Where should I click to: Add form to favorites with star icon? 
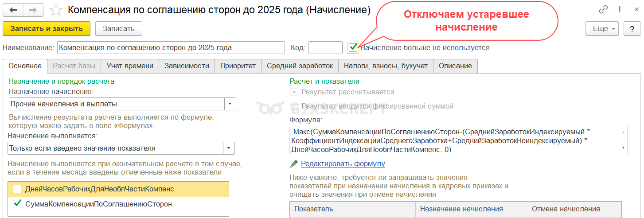(56, 10)
